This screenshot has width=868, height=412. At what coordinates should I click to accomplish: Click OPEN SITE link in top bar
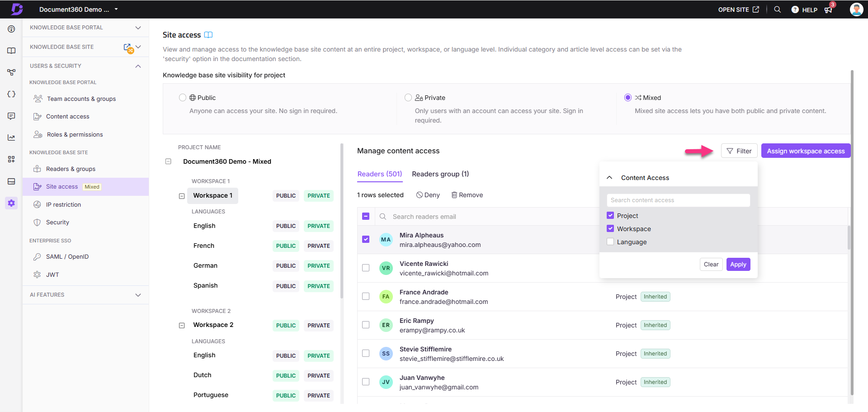(739, 9)
